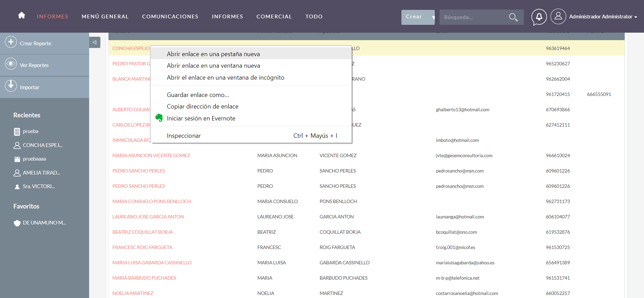Open recent Sra. VICTORI...
644x298 pixels.
[39, 186]
